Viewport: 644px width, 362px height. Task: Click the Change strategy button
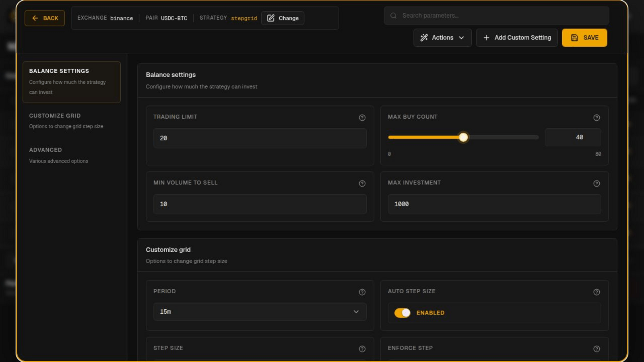pyautogui.click(x=283, y=18)
